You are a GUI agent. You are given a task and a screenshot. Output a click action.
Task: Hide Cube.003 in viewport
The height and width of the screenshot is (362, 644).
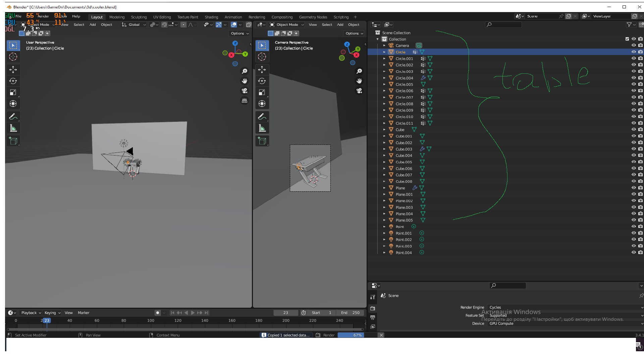pos(634,149)
